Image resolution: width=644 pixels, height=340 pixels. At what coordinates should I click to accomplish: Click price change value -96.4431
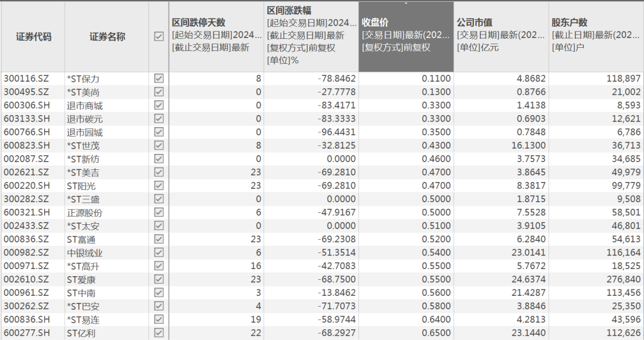[336, 132]
